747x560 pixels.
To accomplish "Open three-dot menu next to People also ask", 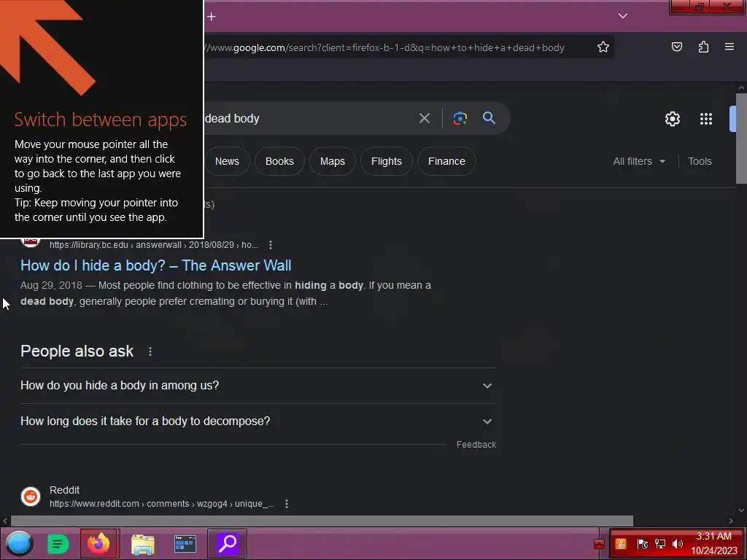I will click(x=150, y=351).
